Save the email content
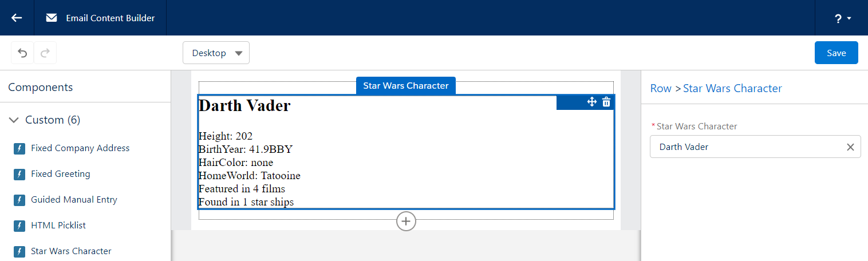The width and height of the screenshot is (868, 261). pos(836,53)
